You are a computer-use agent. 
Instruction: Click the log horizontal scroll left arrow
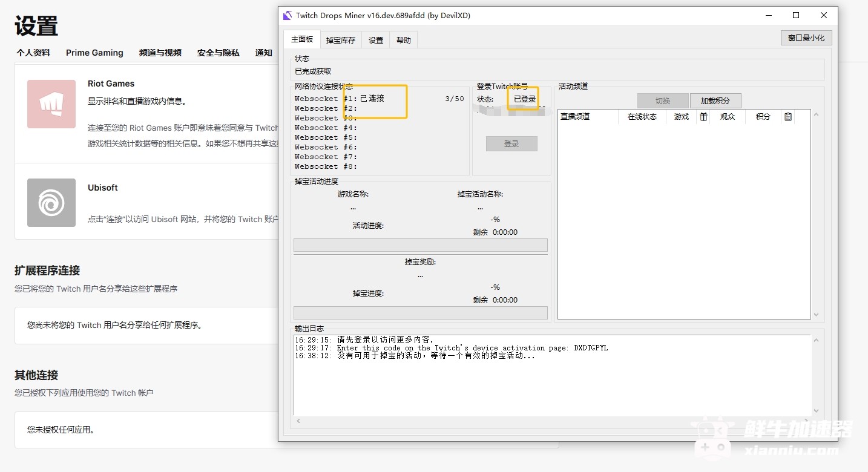coord(298,420)
